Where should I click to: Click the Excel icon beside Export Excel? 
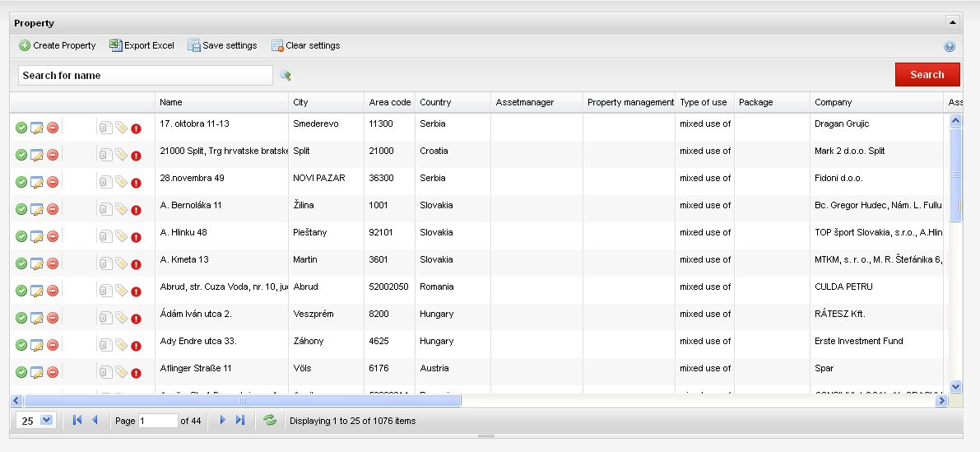tap(115, 45)
